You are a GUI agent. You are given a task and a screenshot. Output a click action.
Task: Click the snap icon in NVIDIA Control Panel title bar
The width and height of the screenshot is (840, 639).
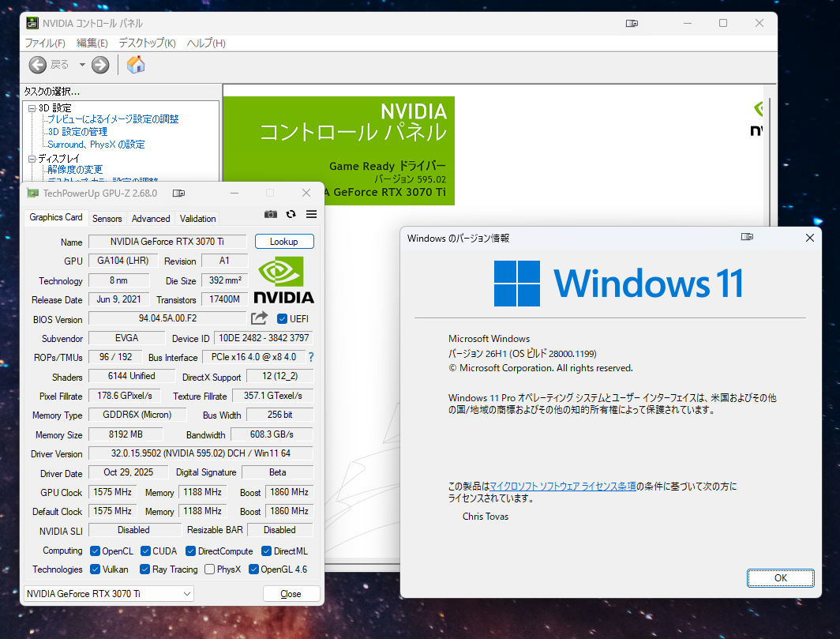[x=632, y=23]
